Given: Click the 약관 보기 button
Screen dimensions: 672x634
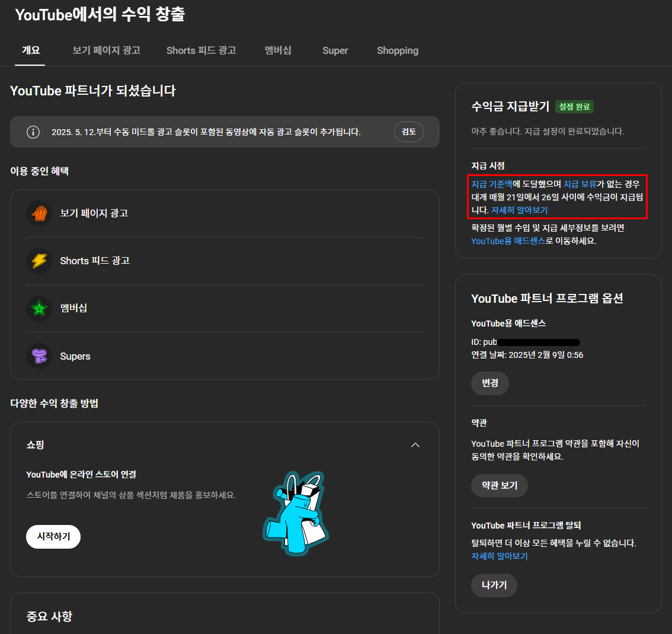Looking at the screenshot, I should tap(500, 485).
